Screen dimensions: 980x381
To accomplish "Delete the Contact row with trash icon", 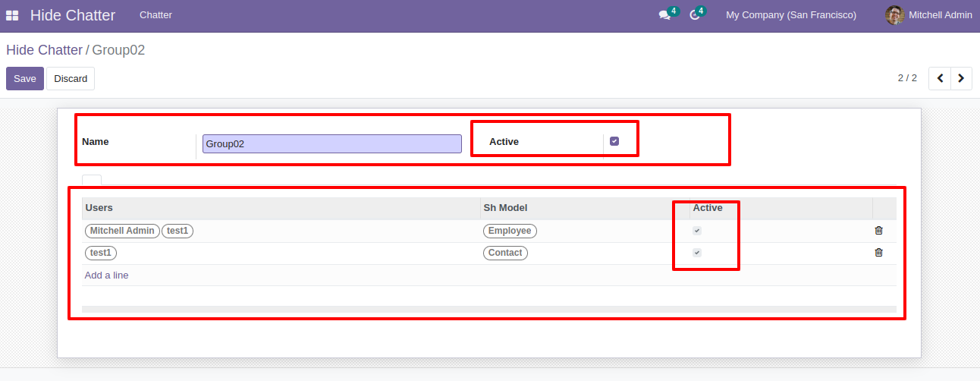I will click(x=878, y=253).
